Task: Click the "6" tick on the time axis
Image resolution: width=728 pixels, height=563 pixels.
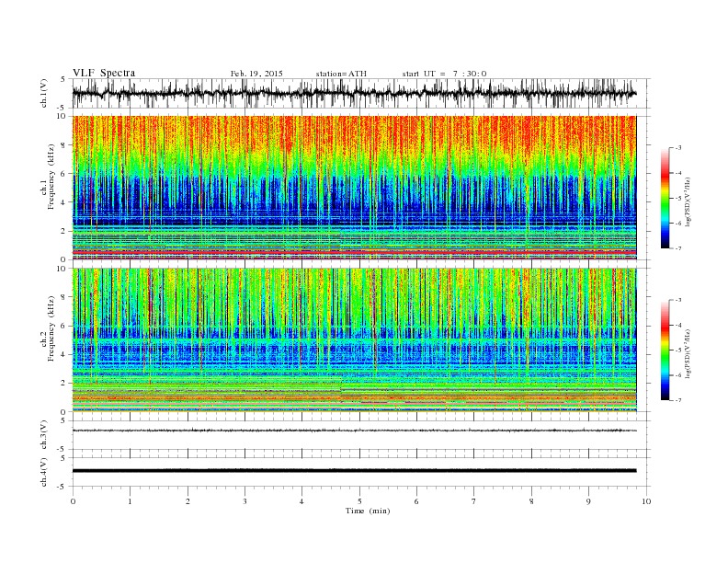Action: click(416, 501)
